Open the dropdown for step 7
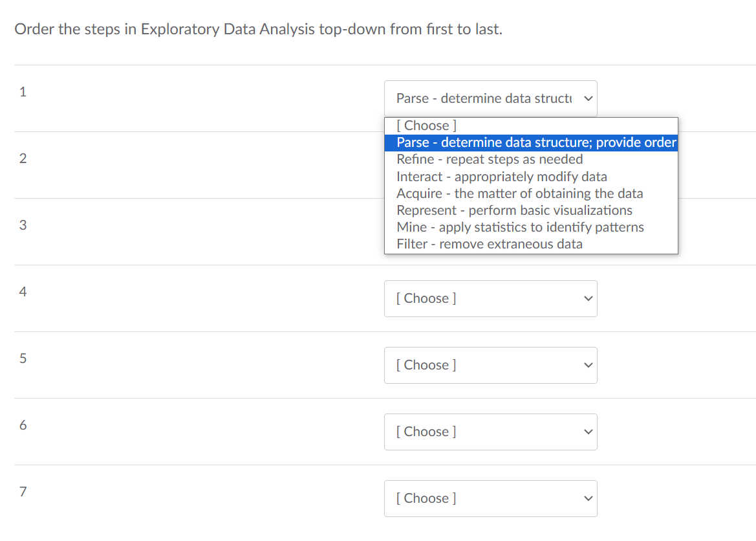The image size is (756, 541). click(x=490, y=498)
